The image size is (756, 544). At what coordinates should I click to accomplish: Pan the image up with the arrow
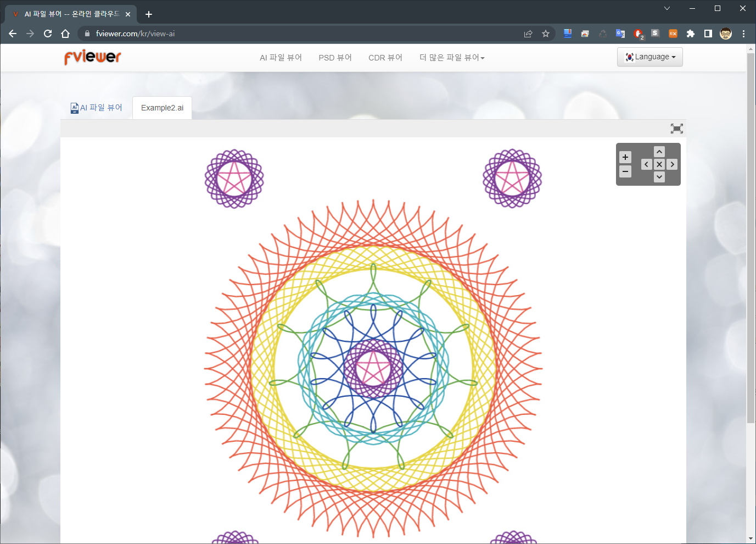click(x=659, y=152)
